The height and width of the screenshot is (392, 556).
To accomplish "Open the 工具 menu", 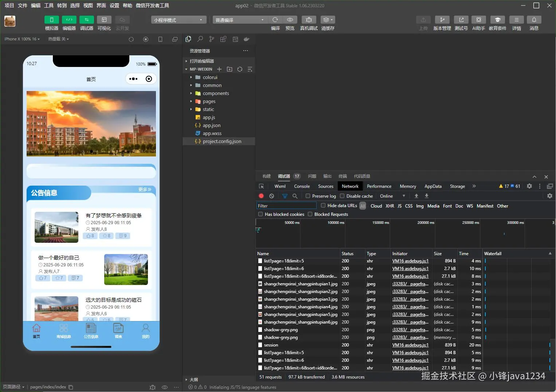I will (x=49, y=5).
